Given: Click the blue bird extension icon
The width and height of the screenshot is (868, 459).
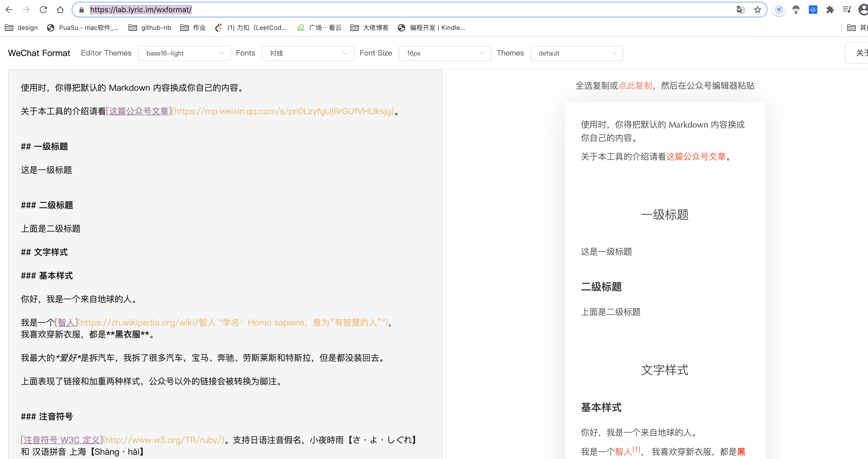Looking at the screenshot, I should (779, 9).
